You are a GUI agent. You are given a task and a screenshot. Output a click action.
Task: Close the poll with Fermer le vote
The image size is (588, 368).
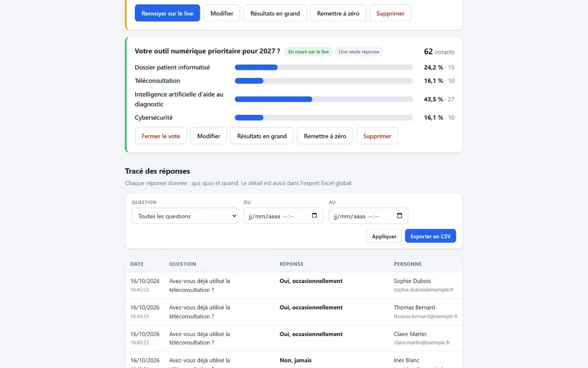[x=161, y=136]
